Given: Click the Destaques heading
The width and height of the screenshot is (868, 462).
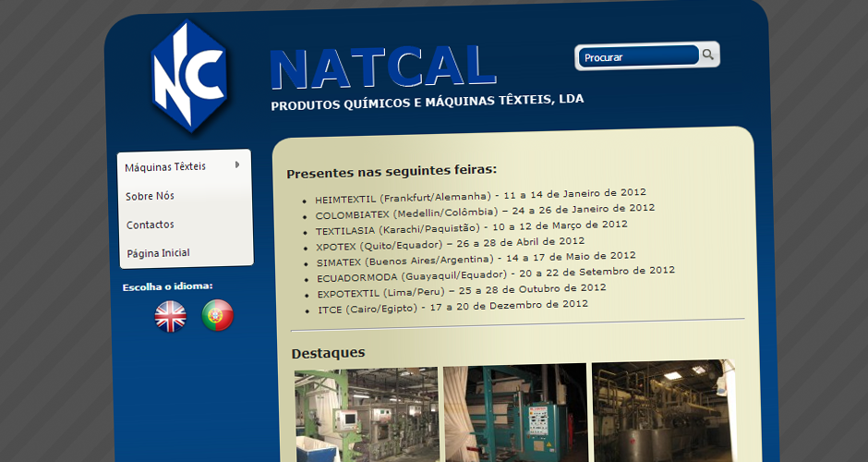Looking at the screenshot, I should (x=328, y=353).
